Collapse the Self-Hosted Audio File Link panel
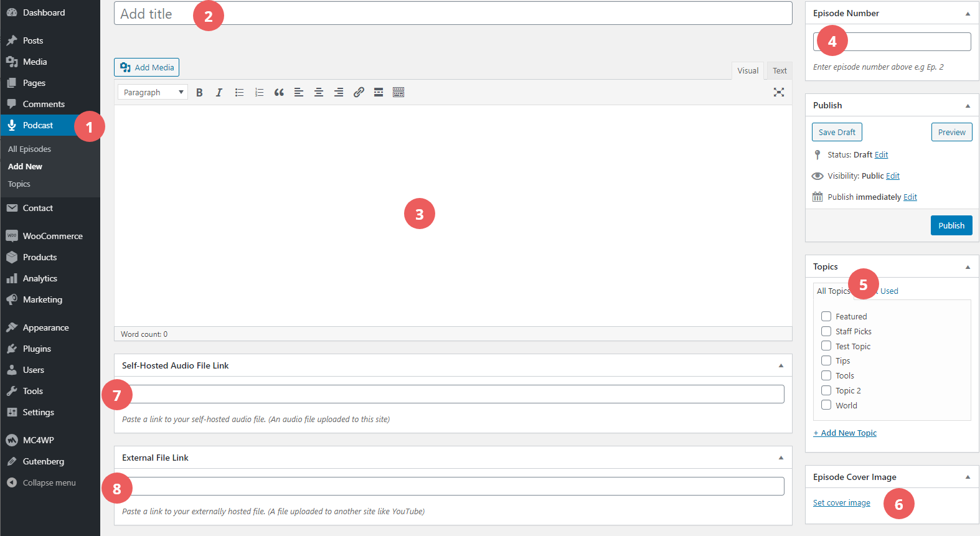The image size is (980, 536). coord(781,366)
